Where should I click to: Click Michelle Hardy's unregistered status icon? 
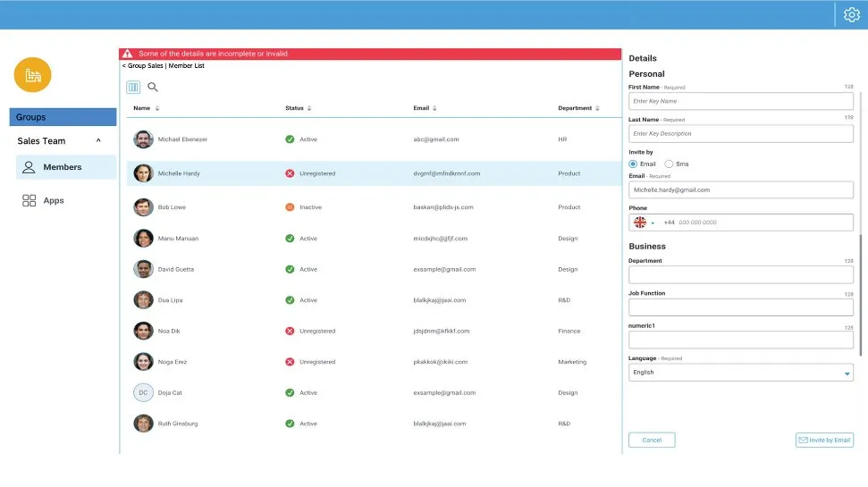pyautogui.click(x=290, y=173)
